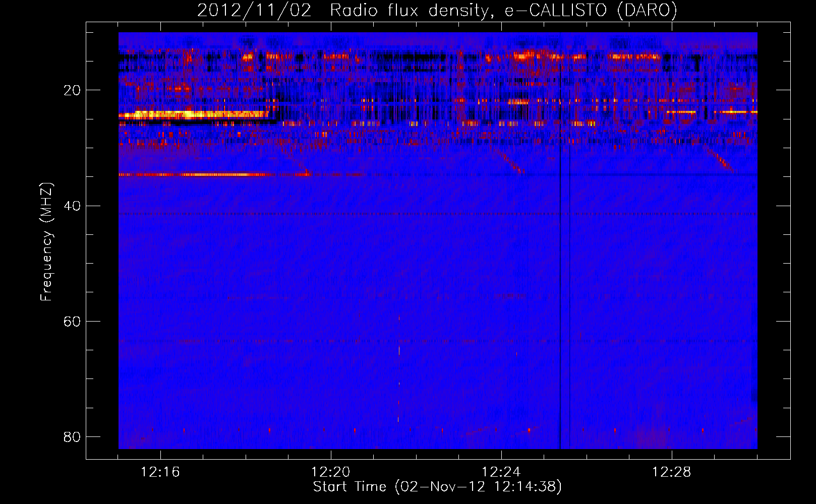Click the 40 MHz frequency tick label
The height and width of the screenshot is (504, 816).
tap(73, 206)
